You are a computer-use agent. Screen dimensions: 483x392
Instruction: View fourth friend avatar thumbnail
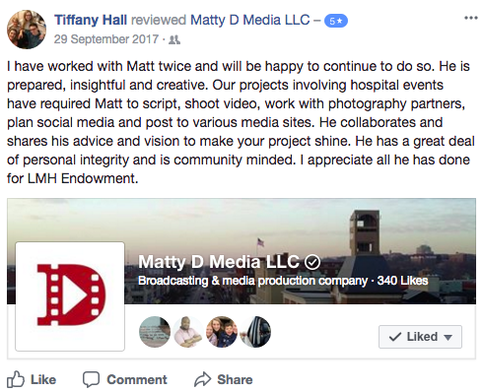(x=256, y=332)
